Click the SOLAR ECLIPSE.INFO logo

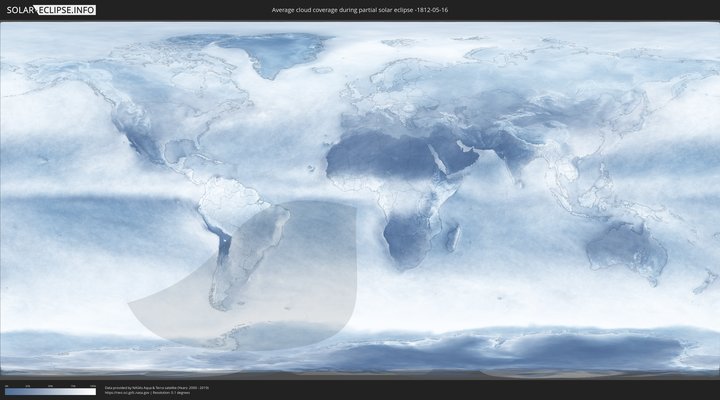pos(49,9)
